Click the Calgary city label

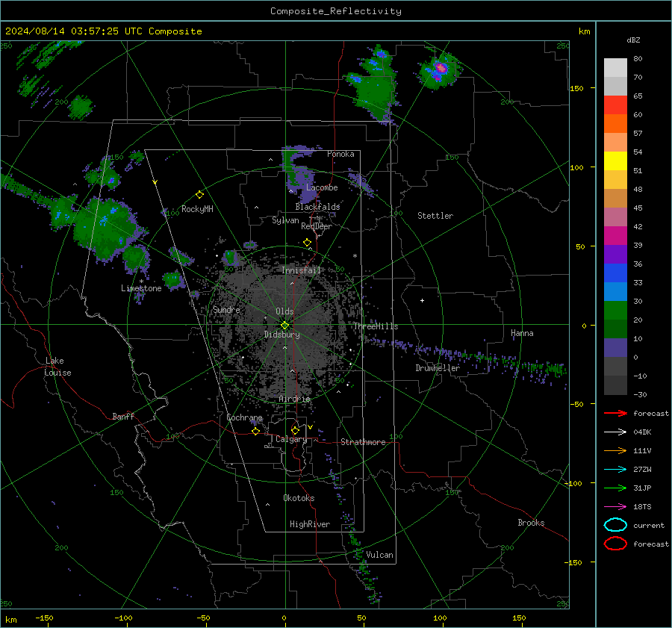coord(291,439)
